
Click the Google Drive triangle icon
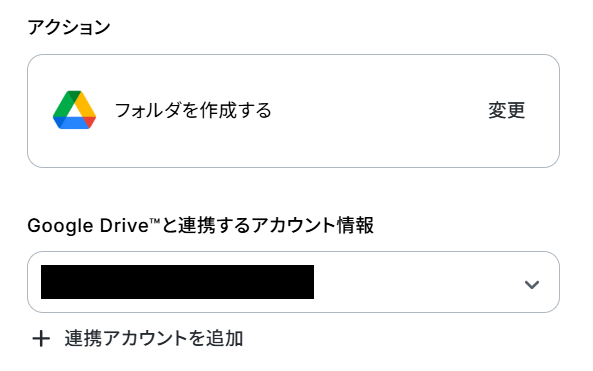[x=75, y=110]
